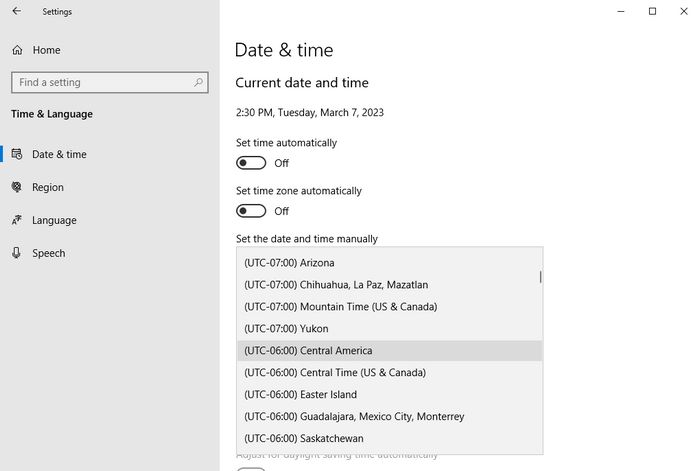Click the search magnifier icon

click(199, 83)
